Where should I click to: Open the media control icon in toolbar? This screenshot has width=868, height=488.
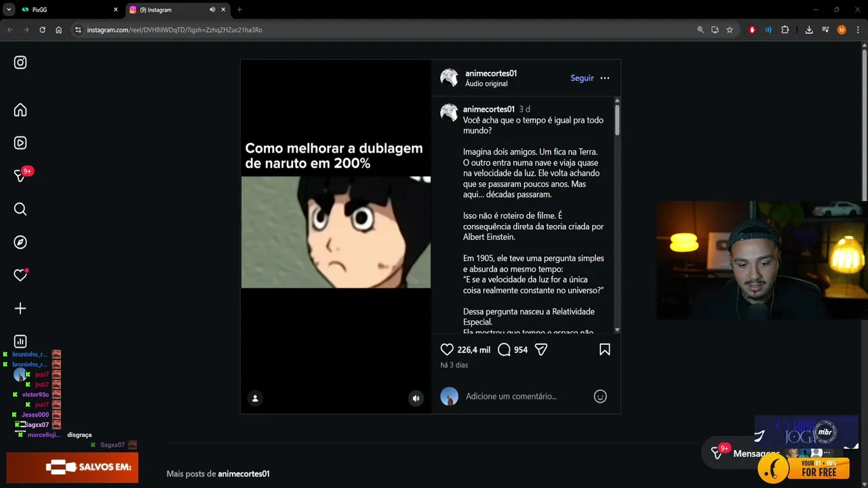pyautogui.click(x=825, y=30)
